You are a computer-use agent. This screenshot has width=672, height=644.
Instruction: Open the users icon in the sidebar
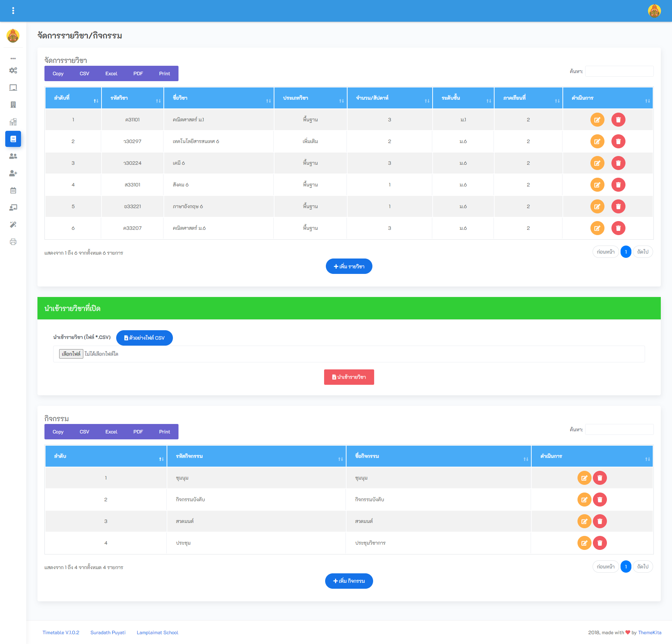(x=13, y=156)
